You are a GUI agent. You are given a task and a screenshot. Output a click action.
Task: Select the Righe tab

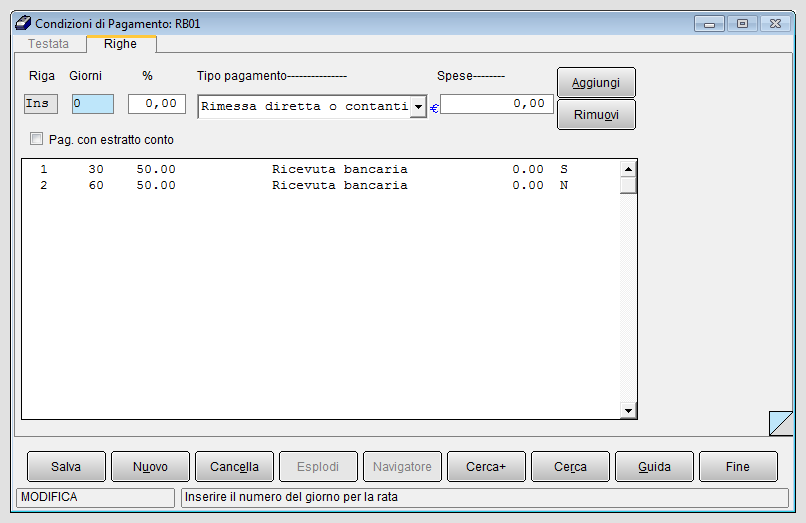120,44
